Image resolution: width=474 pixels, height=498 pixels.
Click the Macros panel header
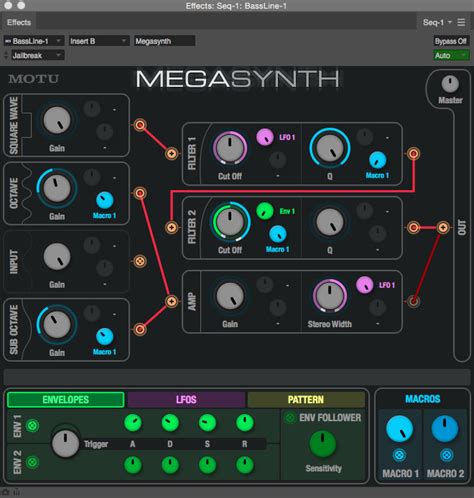point(423,399)
